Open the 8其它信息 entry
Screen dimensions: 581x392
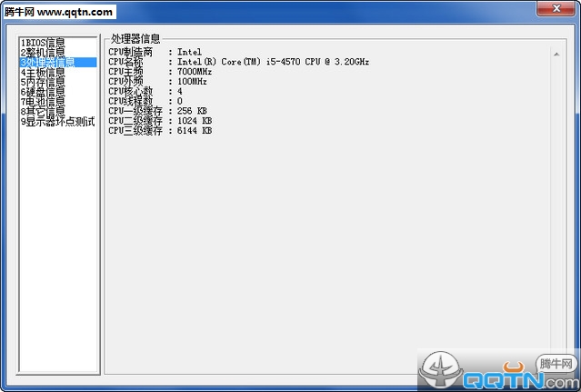58,111
